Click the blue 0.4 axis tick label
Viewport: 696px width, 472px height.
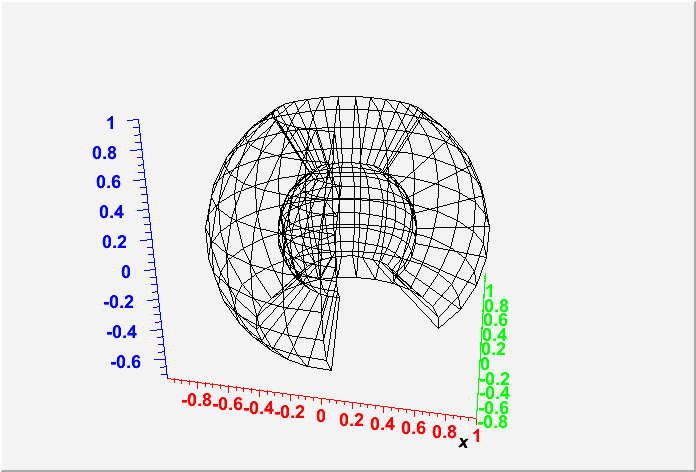(108, 212)
